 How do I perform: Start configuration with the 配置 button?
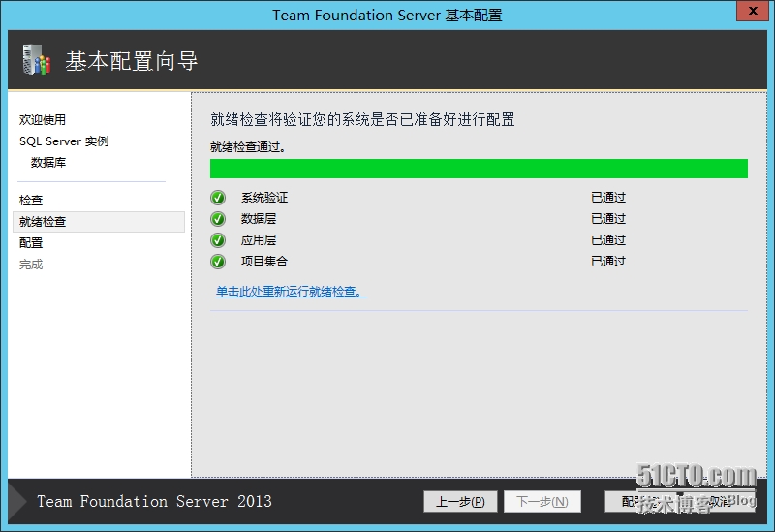[640, 502]
